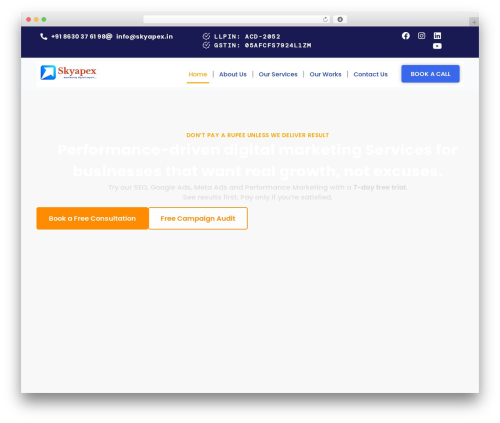This screenshot has height=423, width=500.
Task: Open the Facebook social icon
Action: click(406, 36)
